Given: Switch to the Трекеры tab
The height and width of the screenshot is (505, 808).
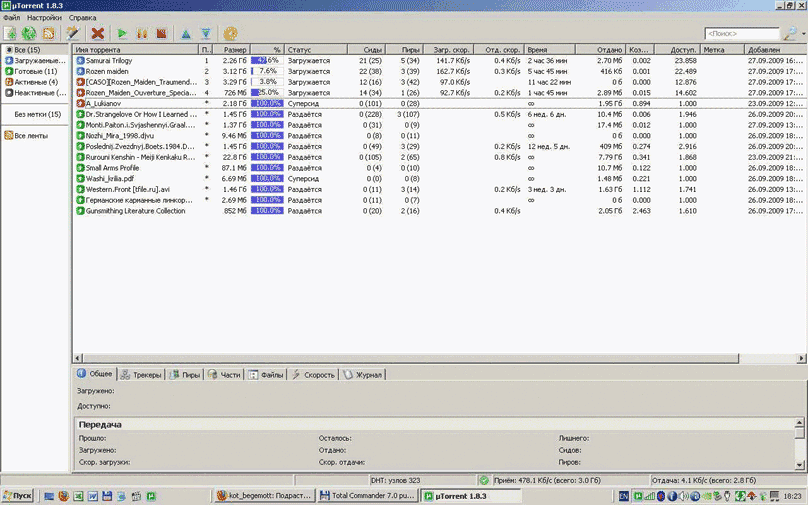Looking at the screenshot, I should (x=141, y=375).
